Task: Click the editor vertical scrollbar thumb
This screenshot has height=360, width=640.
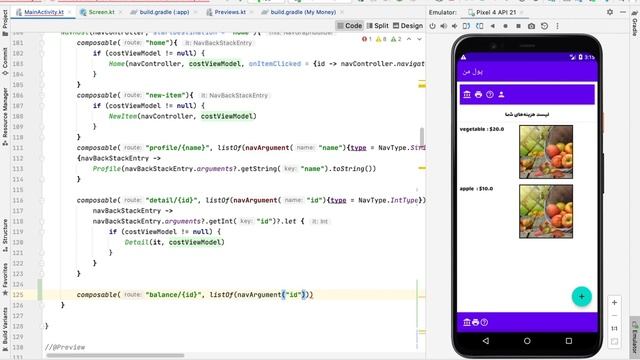Action: [422, 136]
